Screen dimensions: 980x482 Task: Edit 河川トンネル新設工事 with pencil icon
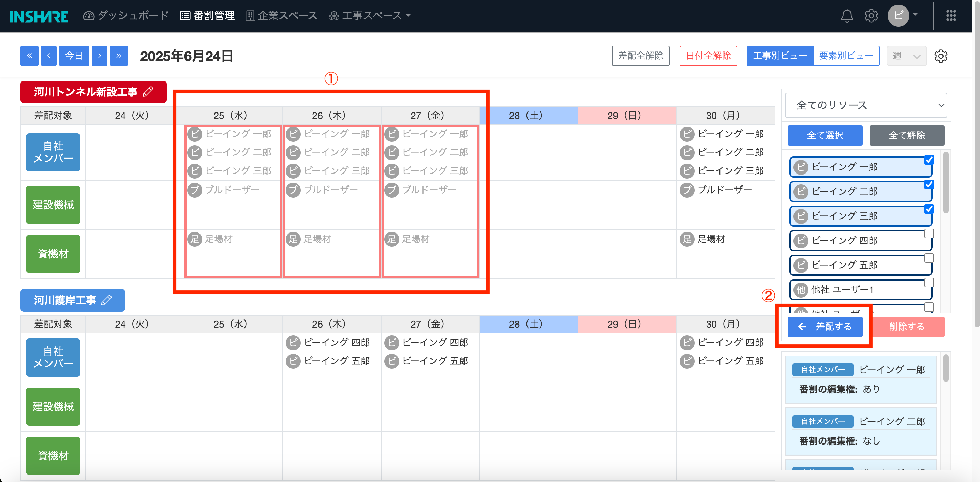pyautogui.click(x=148, y=91)
